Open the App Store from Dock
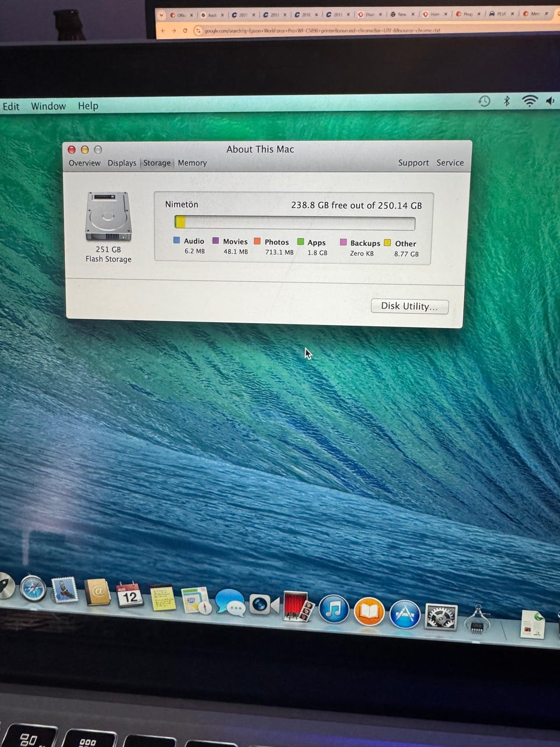 coord(404,615)
